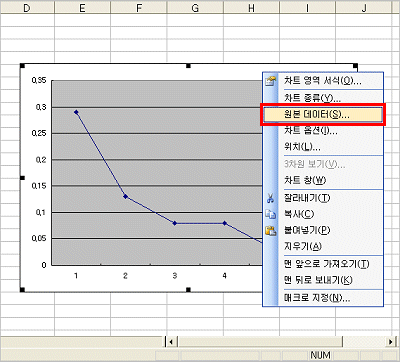This screenshot has height=362, width=400.
Task: Click the 0,05 value axis label
Action: [x=39, y=238]
